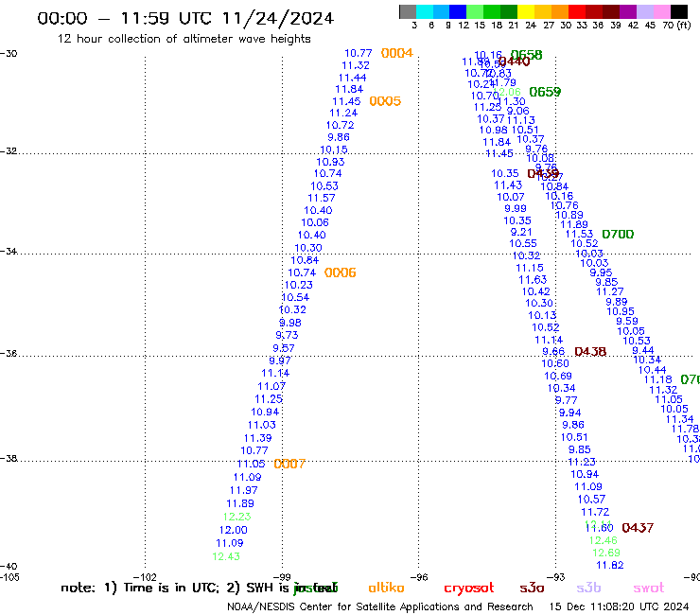Click the '12 hour collection' subtitle

(184, 39)
